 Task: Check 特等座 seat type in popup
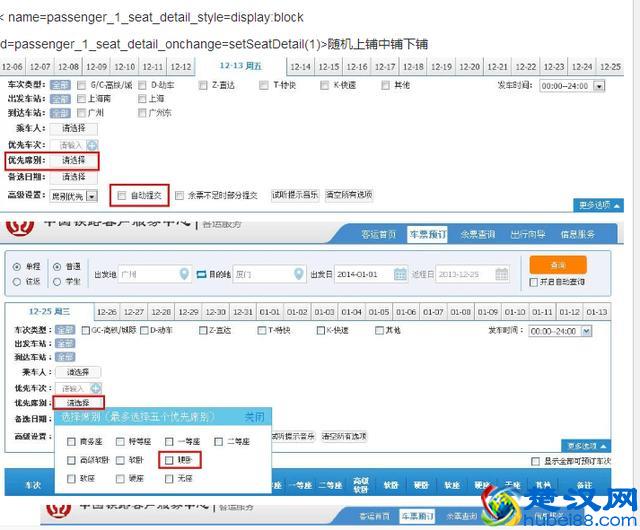click(x=120, y=441)
